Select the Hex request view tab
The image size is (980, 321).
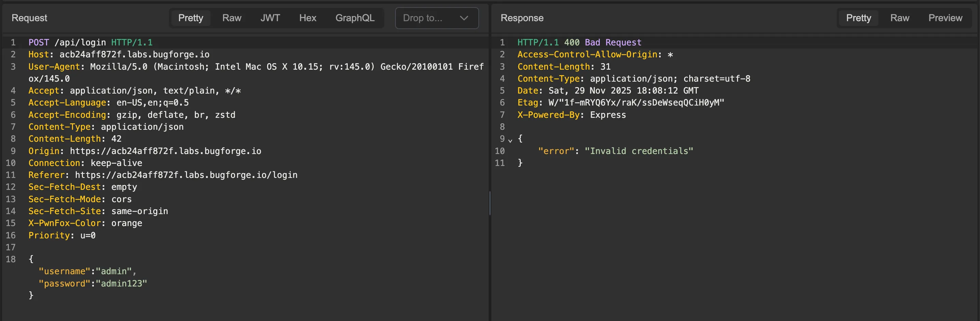[x=307, y=18]
